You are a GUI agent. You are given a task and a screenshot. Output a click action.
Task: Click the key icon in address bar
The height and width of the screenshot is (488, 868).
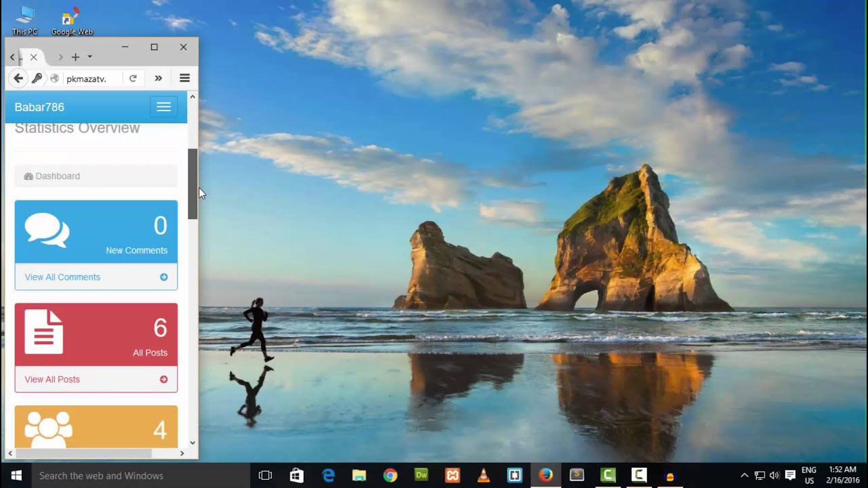(x=37, y=79)
